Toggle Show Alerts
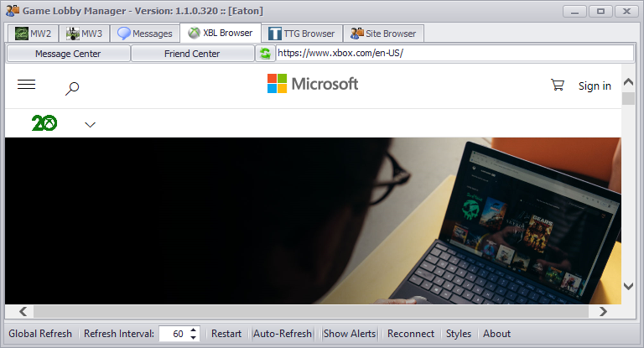Viewport: 644px width, 348px height. (350, 334)
